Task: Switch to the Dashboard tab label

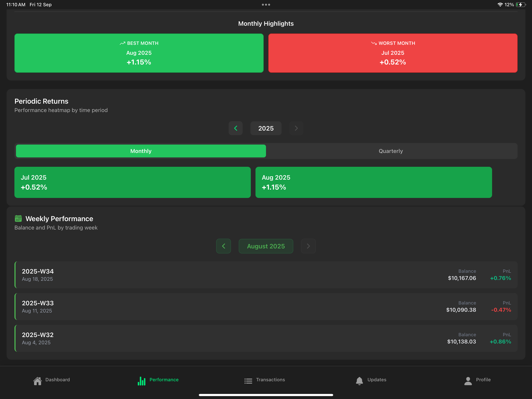Action: 57,380
